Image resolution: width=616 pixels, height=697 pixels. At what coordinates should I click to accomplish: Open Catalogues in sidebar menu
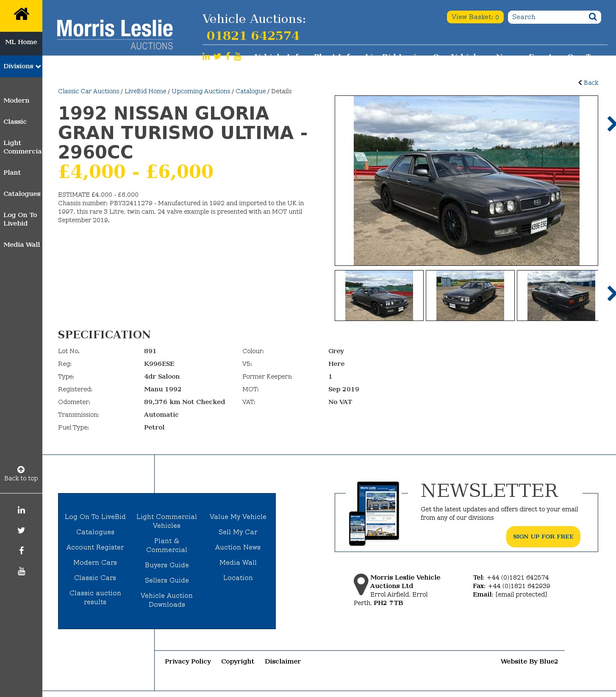click(x=22, y=194)
